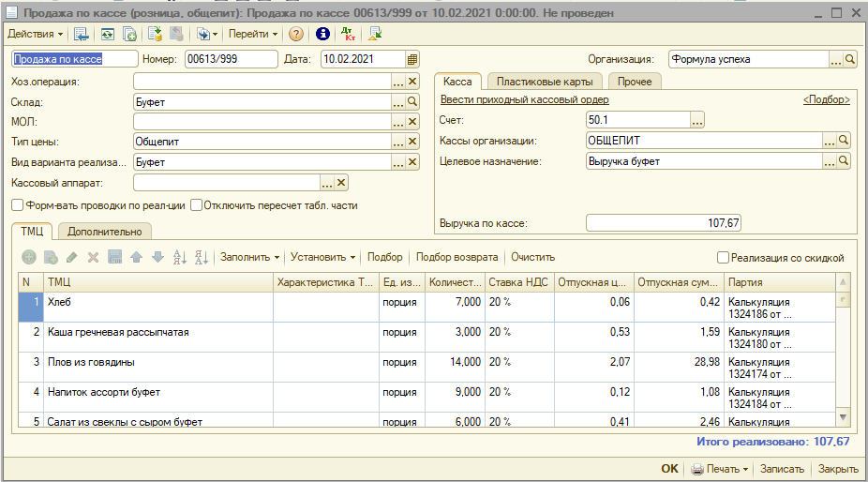Viewport: 868px width, 482px height.
Task: Clear the Склад field with X button
Action: click(x=412, y=102)
